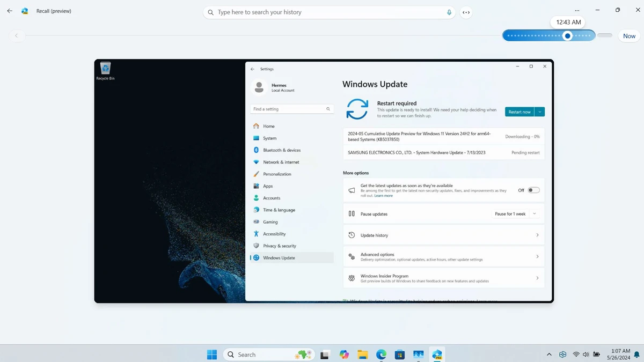Select Personalization in Settings sidebar
The image size is (644, 362).
pyautogui.click(x=292, y=174)
